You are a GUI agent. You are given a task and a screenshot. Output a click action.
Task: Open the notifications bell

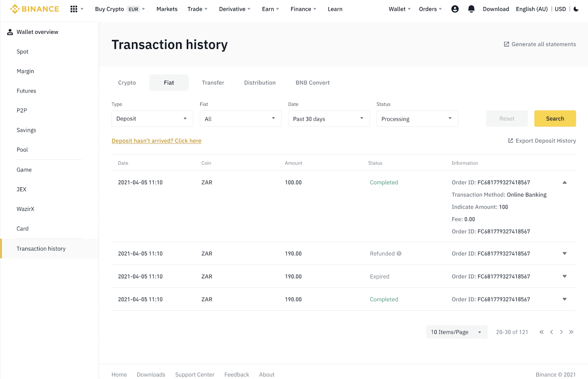[x=472, y=9]
